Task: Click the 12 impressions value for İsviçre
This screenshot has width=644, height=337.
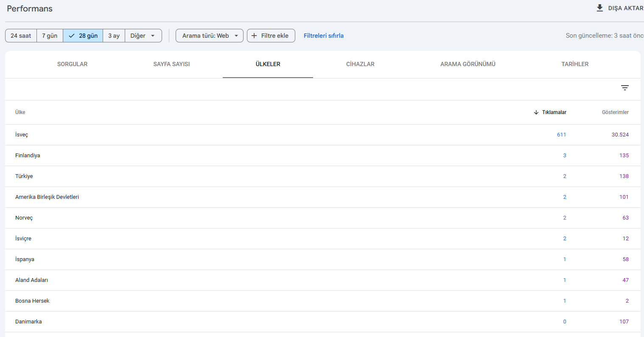Action: (x=626, y=239)
